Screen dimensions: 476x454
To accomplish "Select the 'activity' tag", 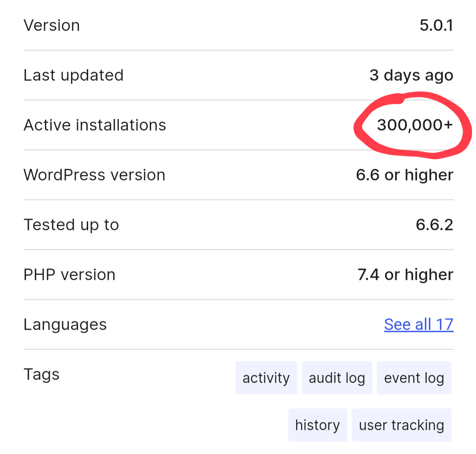I will (x=266, y=378).
